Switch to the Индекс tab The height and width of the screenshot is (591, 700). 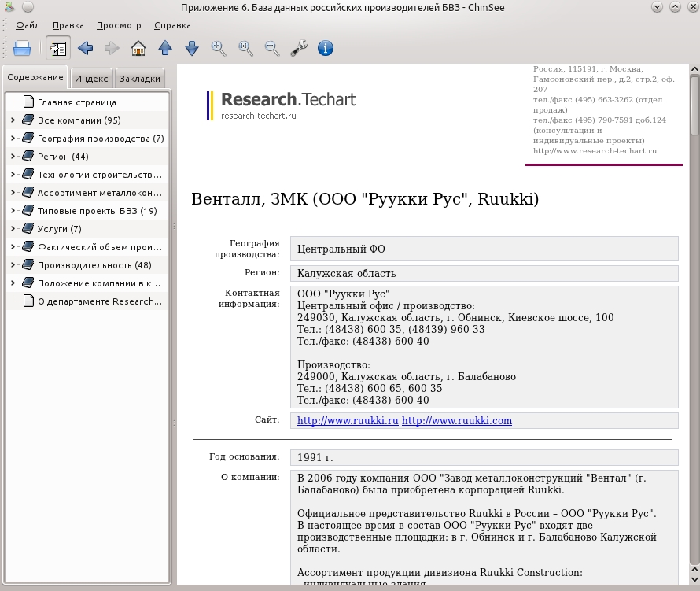coord(91,79)
